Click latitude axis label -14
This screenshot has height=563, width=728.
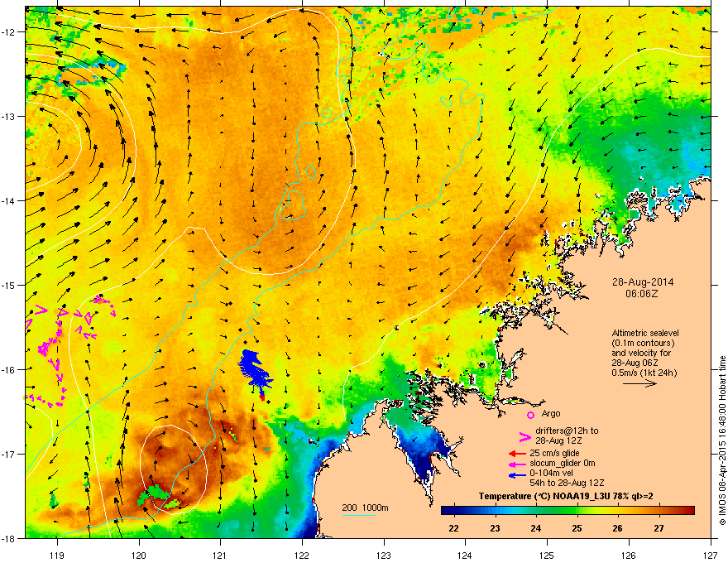pos(9,200)
